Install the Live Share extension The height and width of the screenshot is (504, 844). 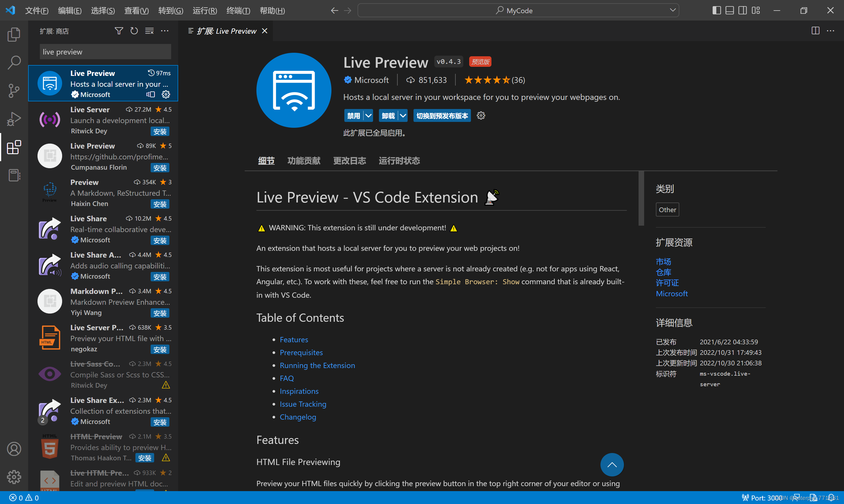tap(160, 241)
